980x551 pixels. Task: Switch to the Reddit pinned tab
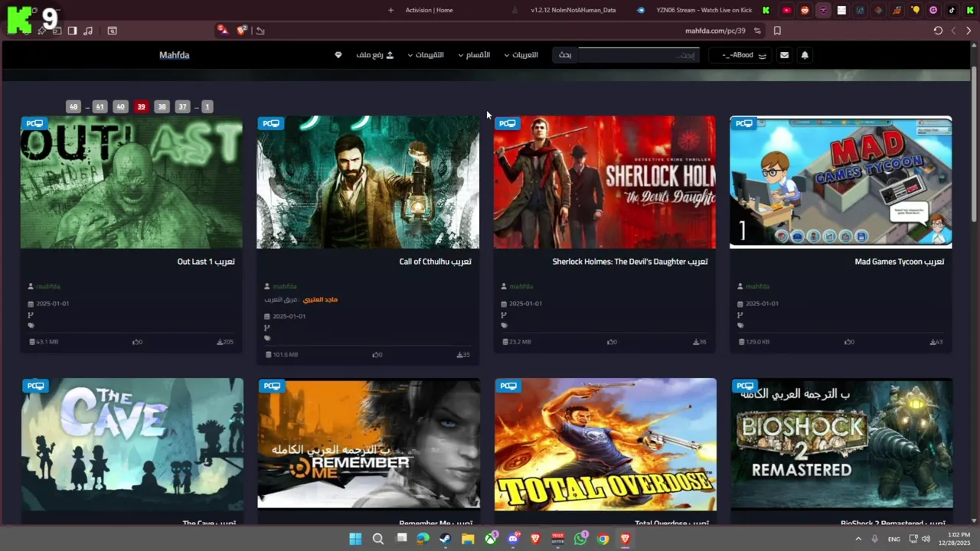pyautogui.click(x=805, y=10)
